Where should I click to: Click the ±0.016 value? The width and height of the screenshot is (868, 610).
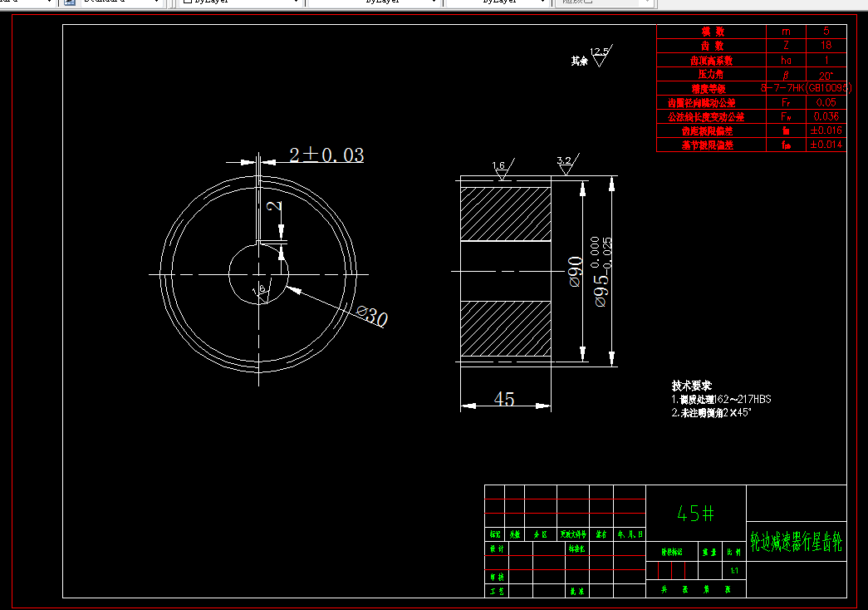pos(826,130)
